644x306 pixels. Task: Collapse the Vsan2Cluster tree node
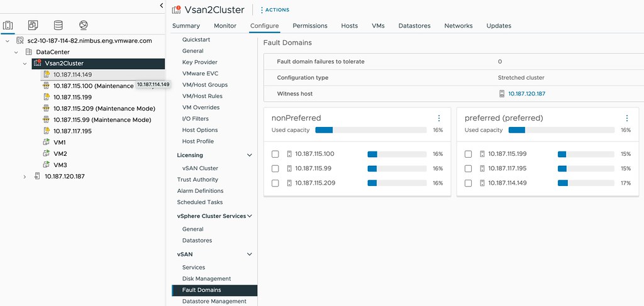coord(25,63)
